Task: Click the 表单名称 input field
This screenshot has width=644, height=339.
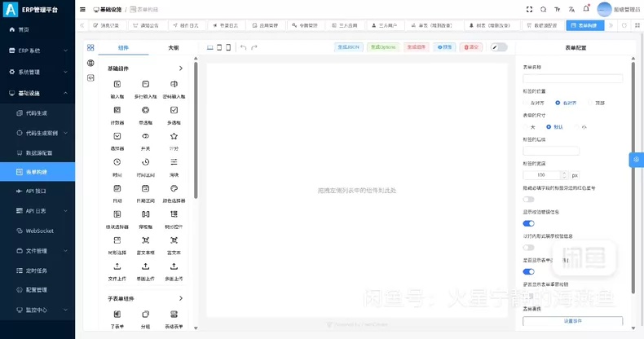Action: [572, 78]
